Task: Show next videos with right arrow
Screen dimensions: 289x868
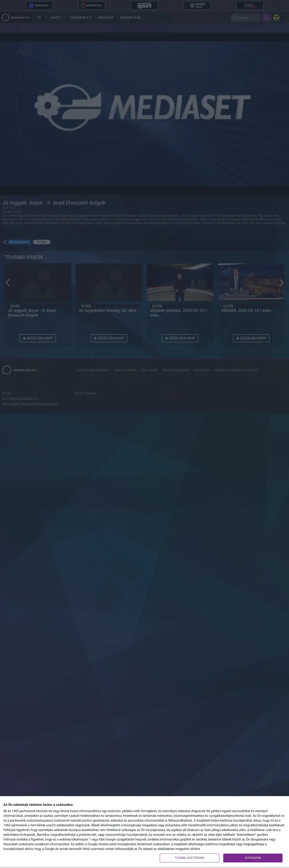Action: [281, 282]
